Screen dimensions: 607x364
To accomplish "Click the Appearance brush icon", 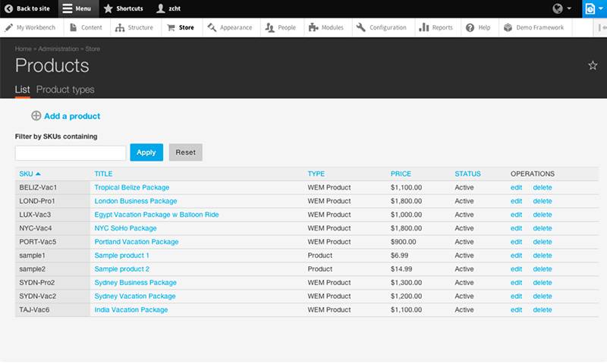I will [212, 27].
